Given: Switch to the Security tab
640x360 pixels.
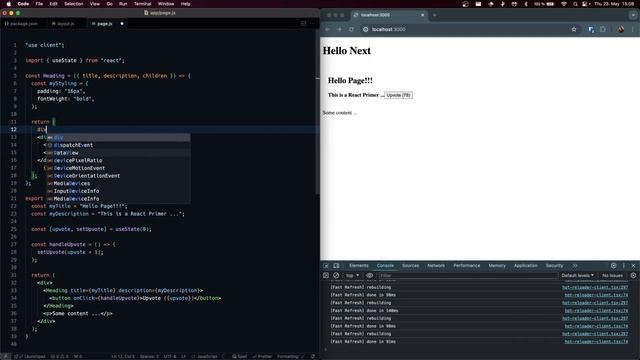Looking at the screenshot, I should click(554, 266).
